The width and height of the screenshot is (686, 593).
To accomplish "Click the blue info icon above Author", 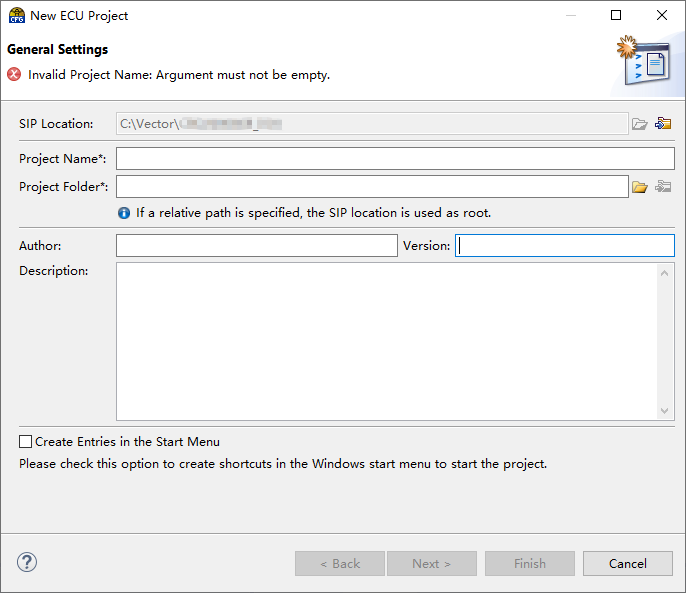I will 124,213.
